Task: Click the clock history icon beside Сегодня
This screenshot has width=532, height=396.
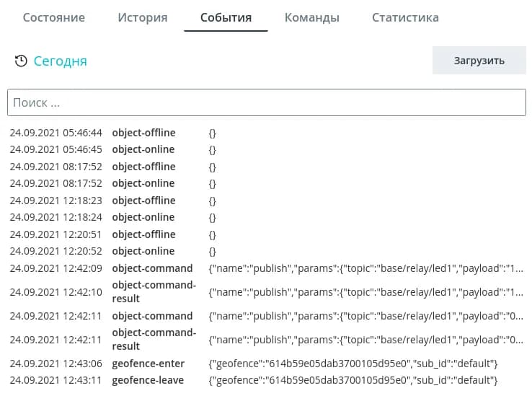Action: [22, 61]
